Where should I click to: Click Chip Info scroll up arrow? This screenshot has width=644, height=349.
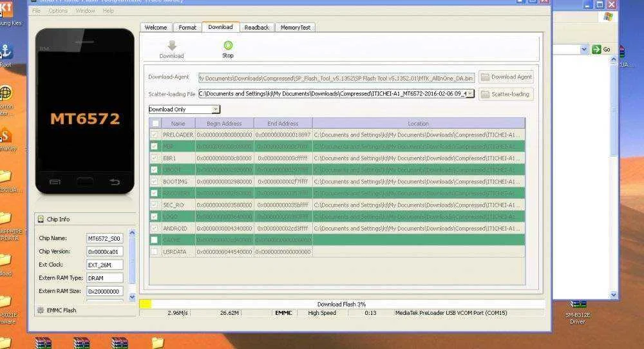tap(132, 232)
